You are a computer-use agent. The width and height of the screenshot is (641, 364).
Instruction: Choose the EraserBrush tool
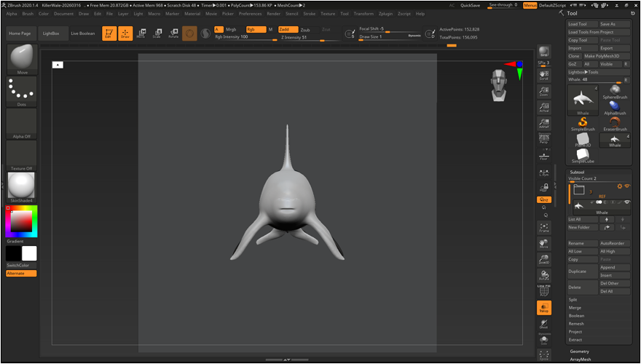coord(615,123)
